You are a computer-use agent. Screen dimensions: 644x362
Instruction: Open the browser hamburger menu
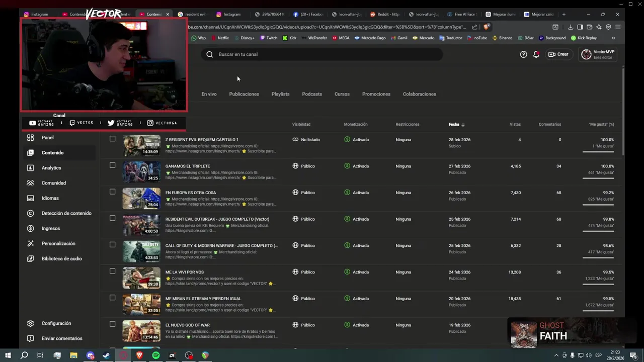click(618, 27)
